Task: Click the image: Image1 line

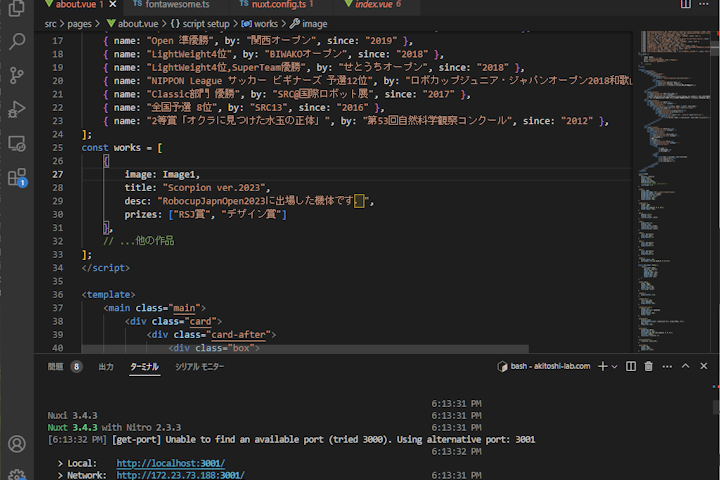Action: 162,175
